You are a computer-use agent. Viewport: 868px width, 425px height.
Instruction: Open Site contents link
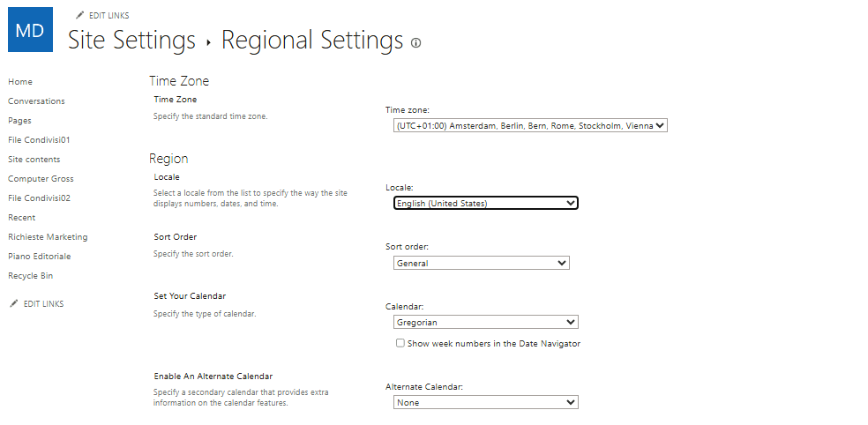click(34, 160)
